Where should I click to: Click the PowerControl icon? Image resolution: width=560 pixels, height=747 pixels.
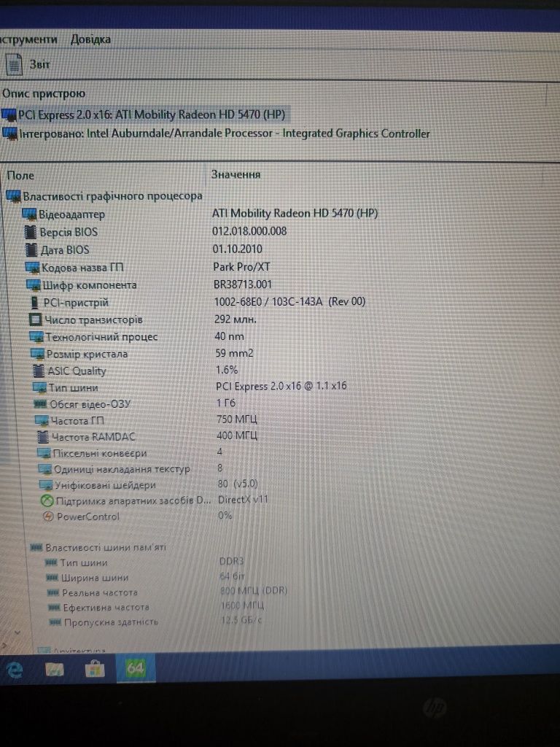coord(47,516)
